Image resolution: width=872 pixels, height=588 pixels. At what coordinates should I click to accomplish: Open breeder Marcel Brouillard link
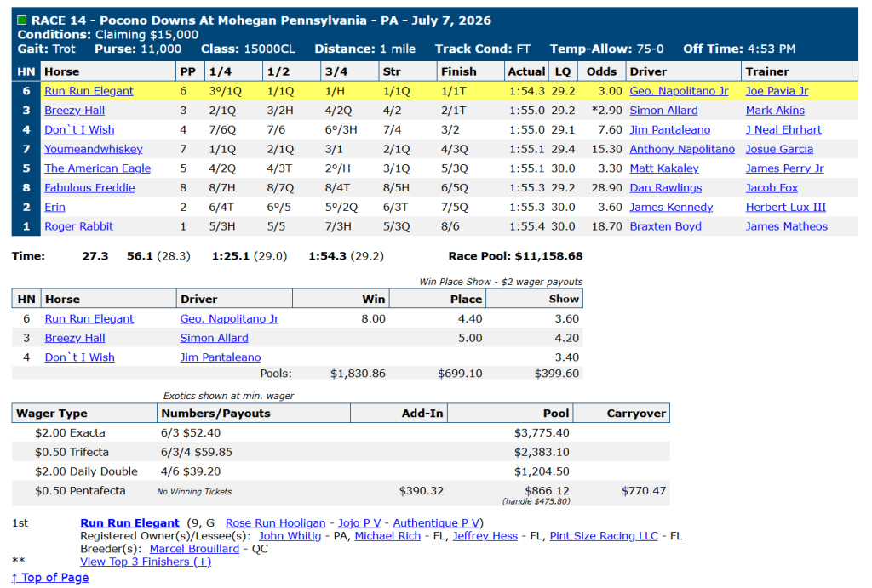pyautogui.click(x=195, y=549)
